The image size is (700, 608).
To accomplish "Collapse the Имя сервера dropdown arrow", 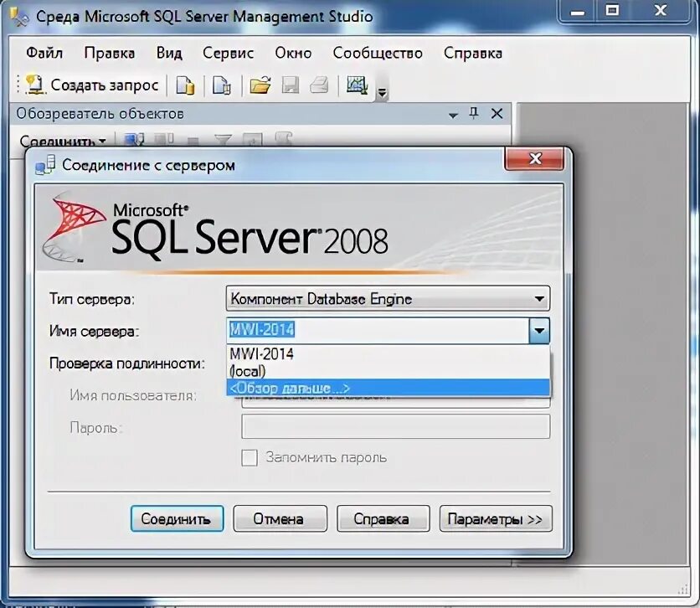I will 539,331.
